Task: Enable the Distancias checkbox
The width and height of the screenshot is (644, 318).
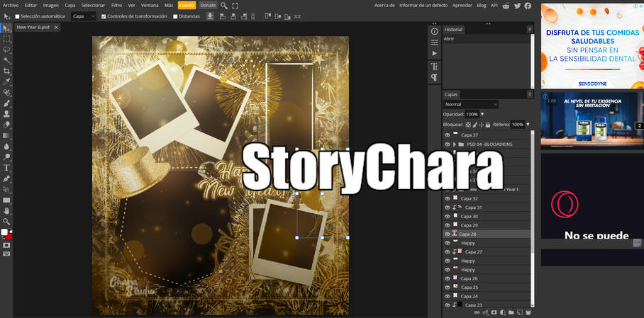Action: tap(175, 16)
